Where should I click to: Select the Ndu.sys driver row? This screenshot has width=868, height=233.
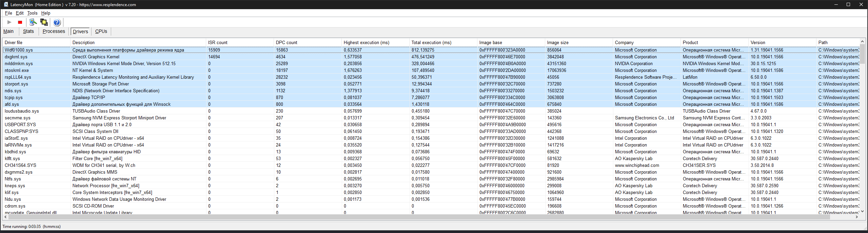click(x=431, y=199)
